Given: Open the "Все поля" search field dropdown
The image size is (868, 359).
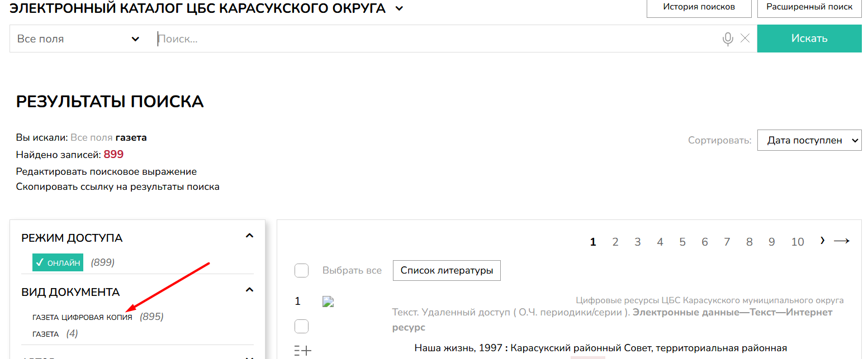Looking at the screenshot, I should (78, 39).
